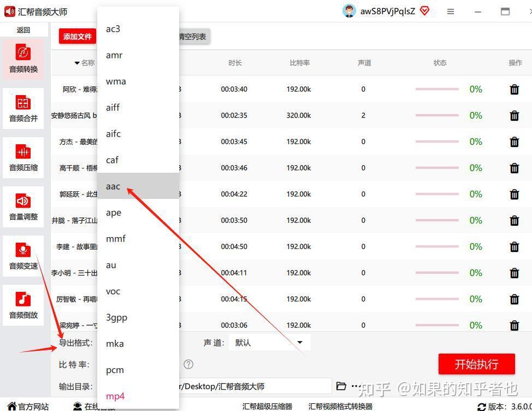Click the VIP badge icon in titlebar
The image size is (532, 411).
425,10
